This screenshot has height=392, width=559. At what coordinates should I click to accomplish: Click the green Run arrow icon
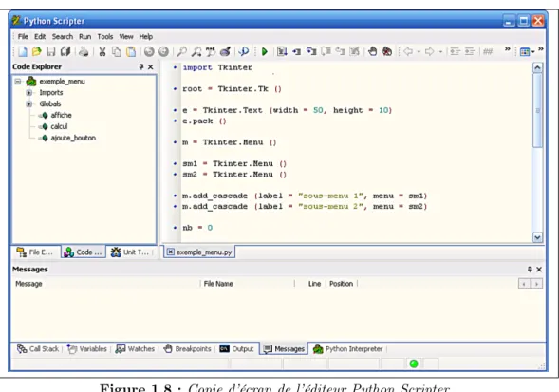pos(265,51)
